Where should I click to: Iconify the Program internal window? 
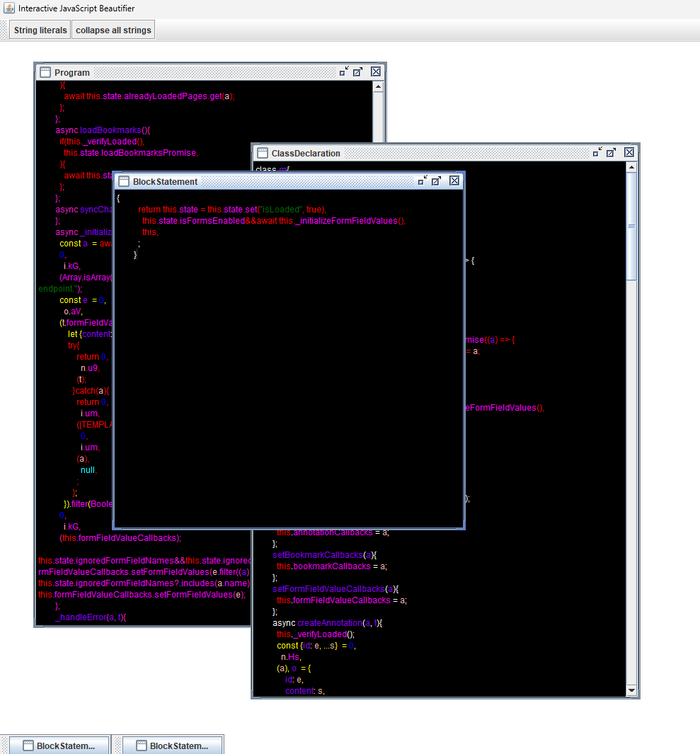coord(344,72)
